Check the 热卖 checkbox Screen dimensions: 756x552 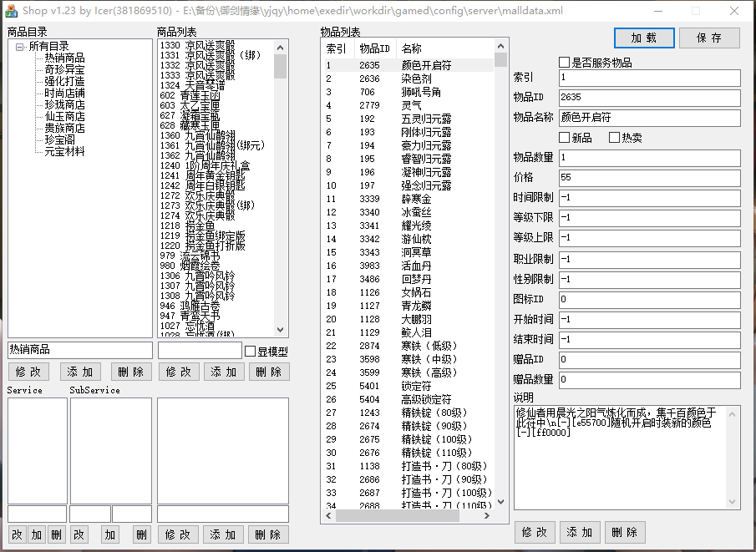click(x=614, y=138)
